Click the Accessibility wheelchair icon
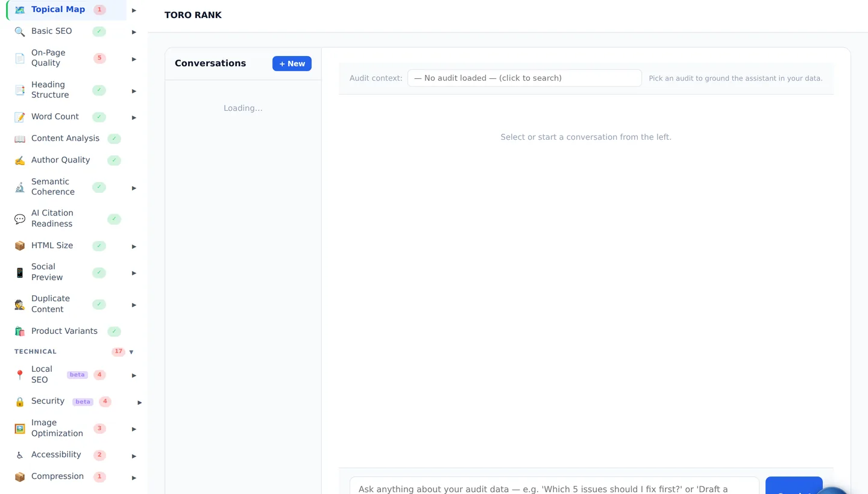Image resolution: width=868 pixels, height=494 pixels. 20,455
